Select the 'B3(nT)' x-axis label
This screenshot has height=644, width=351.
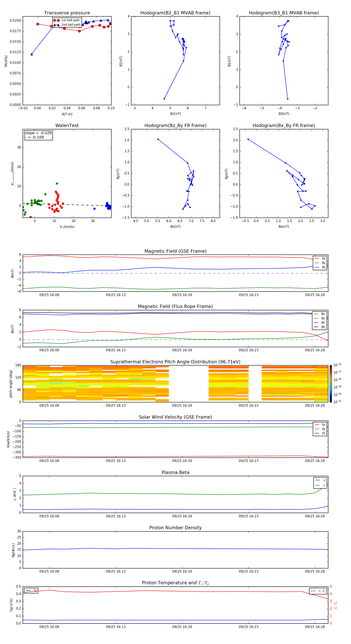pyautogui.click(x=284, y=114)
